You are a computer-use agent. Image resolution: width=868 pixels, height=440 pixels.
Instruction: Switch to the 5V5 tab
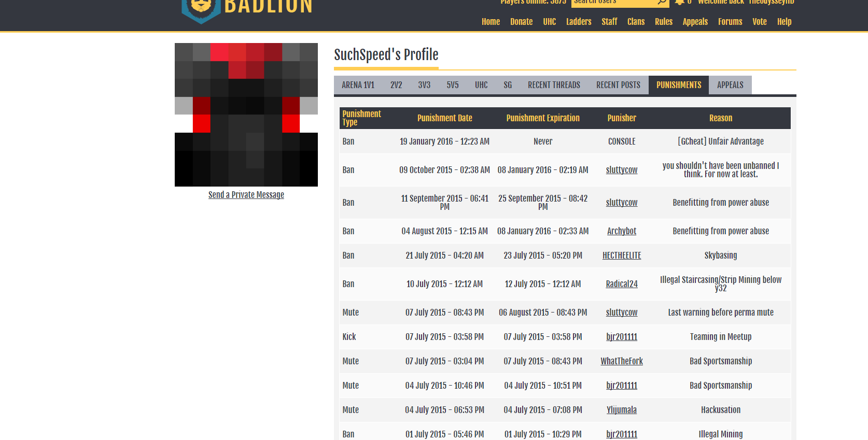click(x=453, y=85)
